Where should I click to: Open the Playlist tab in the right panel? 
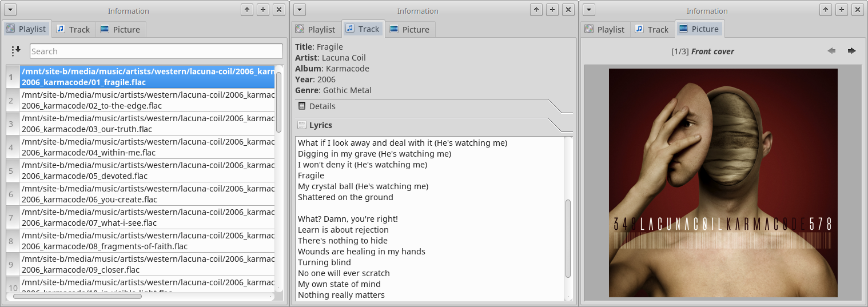click(x=604, y=29)
